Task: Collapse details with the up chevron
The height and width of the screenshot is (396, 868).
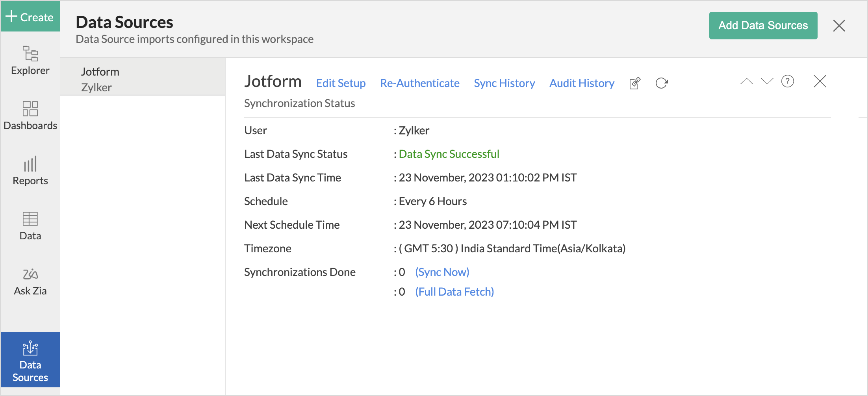Action: point(746,81)
